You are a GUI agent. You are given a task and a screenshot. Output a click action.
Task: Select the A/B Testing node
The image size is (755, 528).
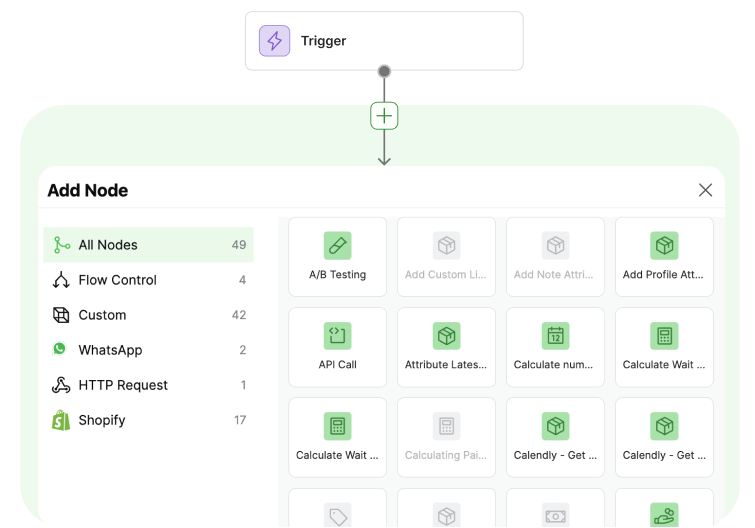338,257
